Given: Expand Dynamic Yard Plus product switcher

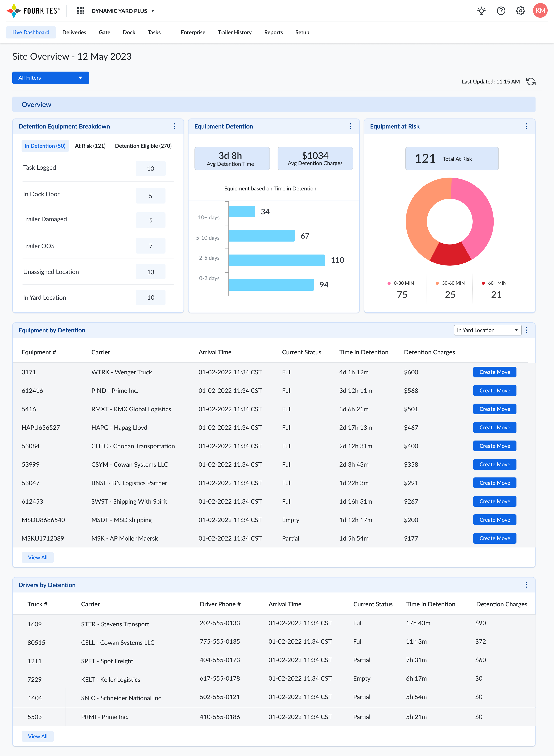Looking at the screenshot, I should click(123, 11).
